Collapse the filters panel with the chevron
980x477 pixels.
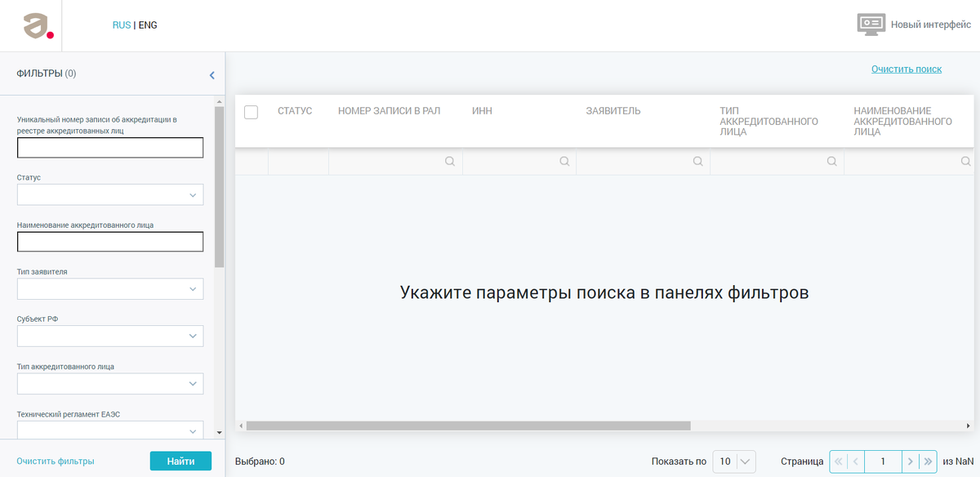pyautogui.click(x=212, y=74)
